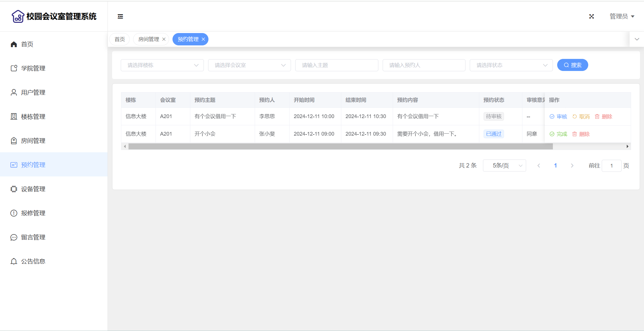644x331 pixels.
Task: Open the 管理员 user menu
Action: 622,16
